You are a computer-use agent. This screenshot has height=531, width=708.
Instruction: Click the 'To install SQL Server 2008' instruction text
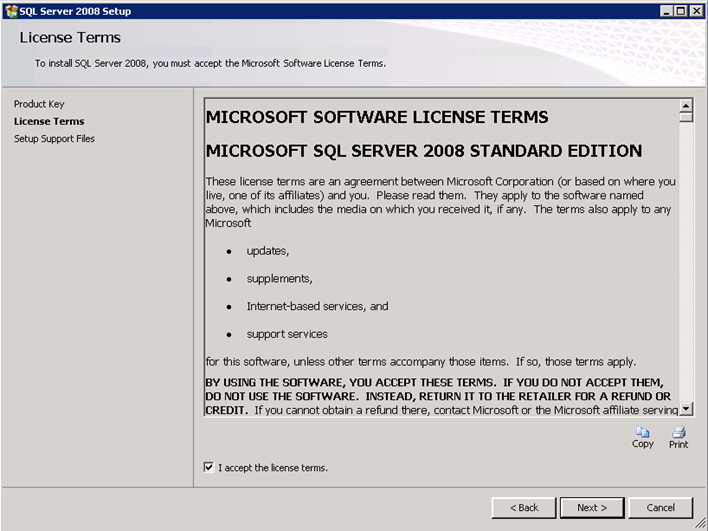(210, 64)
